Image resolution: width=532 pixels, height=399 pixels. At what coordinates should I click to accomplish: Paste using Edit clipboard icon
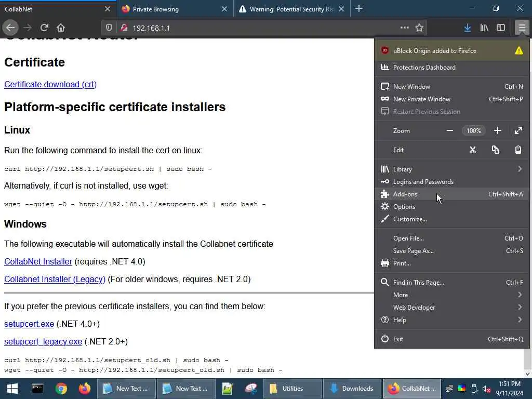[518, 150]
